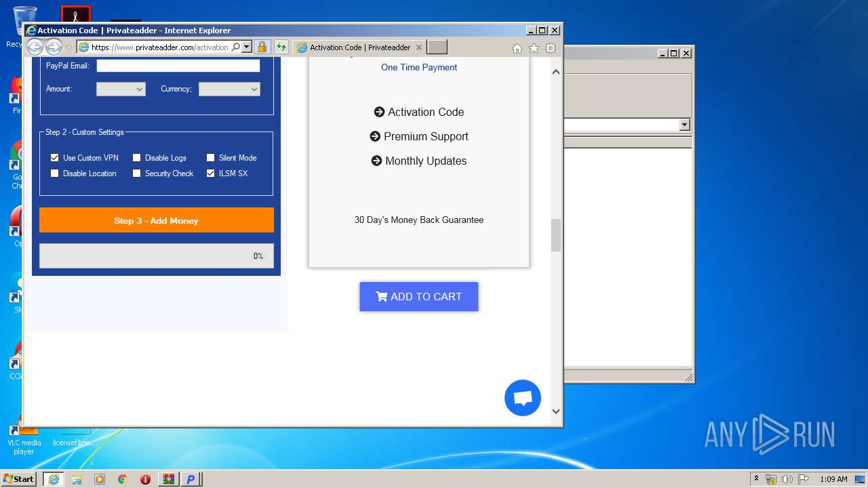
Task: Click the page scroll up arrow
Action: point(556,71)
